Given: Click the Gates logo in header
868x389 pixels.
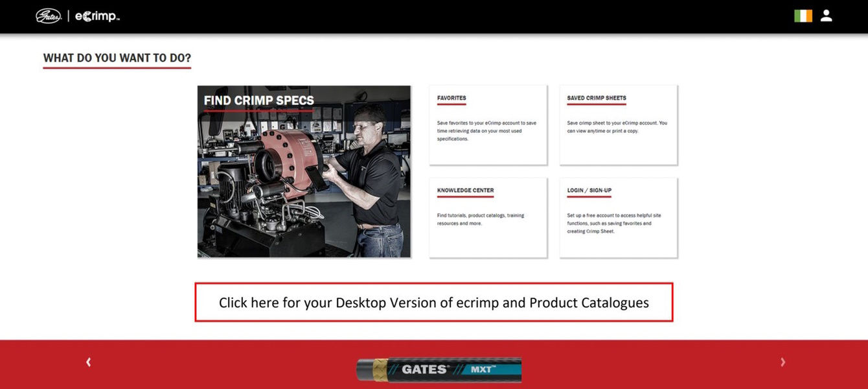Looking at the screenshot, I should [49, 16].
